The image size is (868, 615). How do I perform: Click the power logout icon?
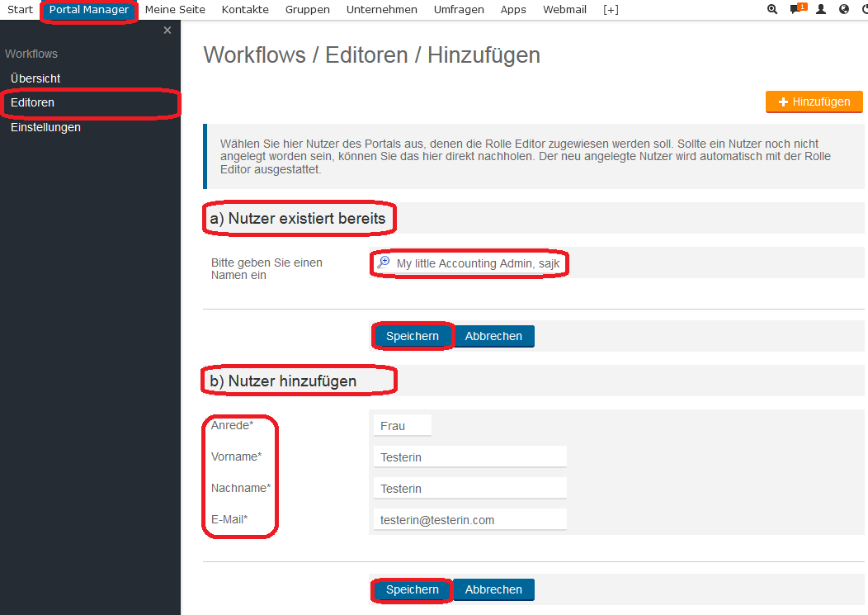[x=865, y=9]
